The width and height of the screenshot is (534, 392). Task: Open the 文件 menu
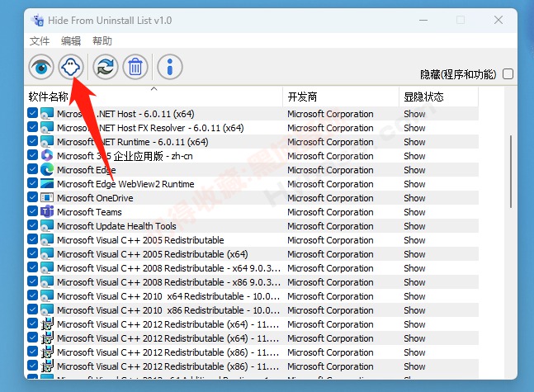pos(40,41)
